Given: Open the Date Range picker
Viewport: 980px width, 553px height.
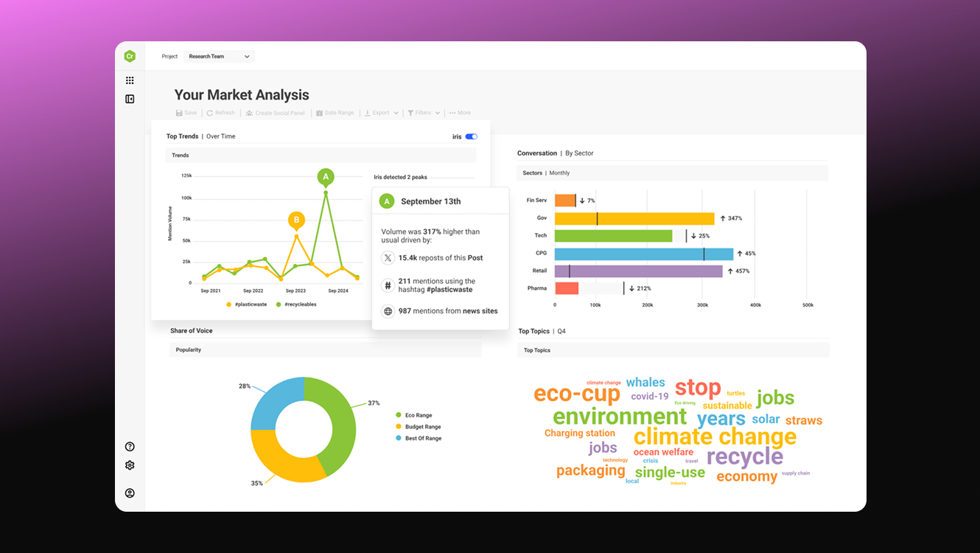Looking at the screenshot, I should pos(335,113).
